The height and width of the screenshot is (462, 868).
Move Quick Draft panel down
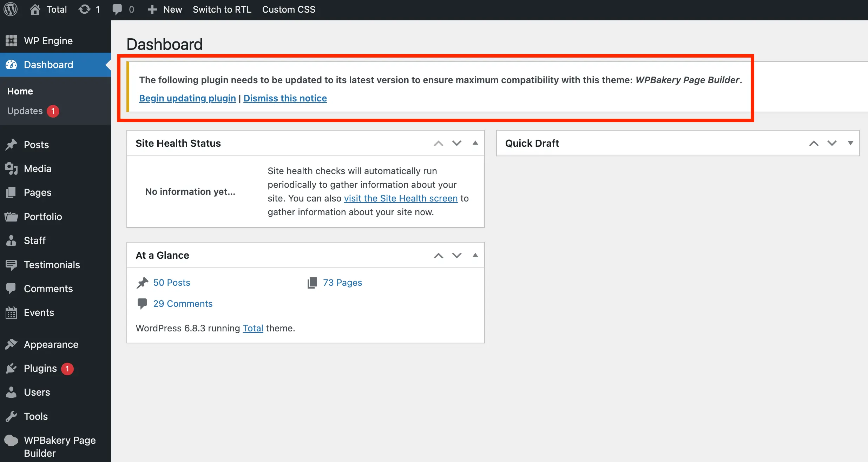pyautogui.click(x=832, y=143)
